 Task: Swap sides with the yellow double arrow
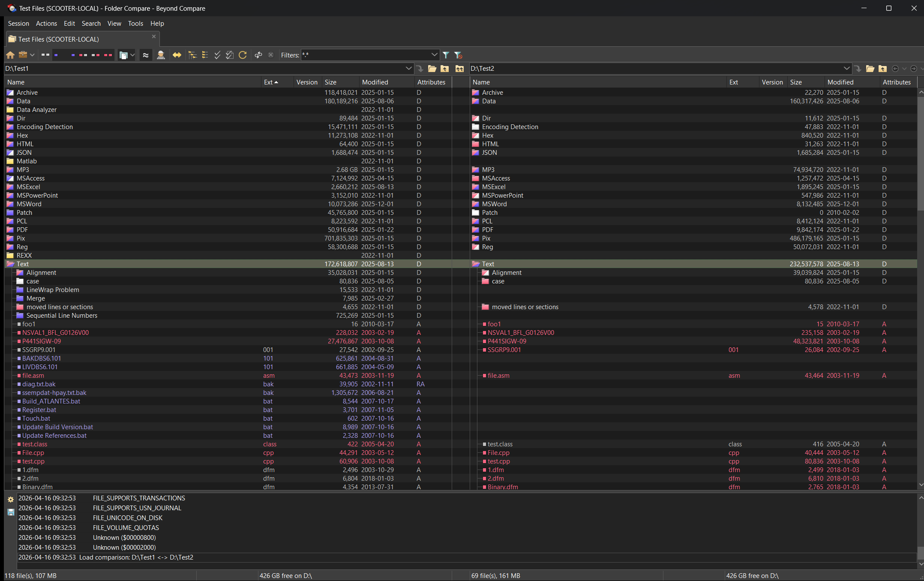177,55
